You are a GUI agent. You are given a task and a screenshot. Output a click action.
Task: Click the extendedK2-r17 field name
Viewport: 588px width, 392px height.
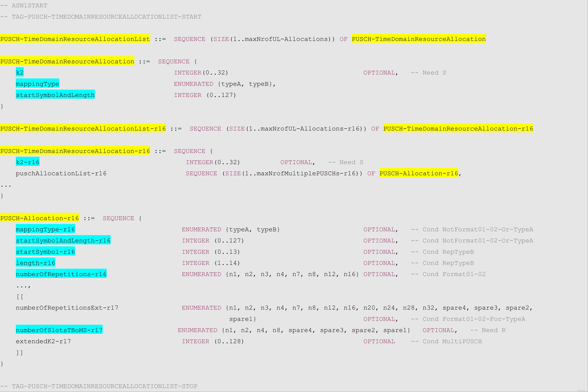[43, 341]
